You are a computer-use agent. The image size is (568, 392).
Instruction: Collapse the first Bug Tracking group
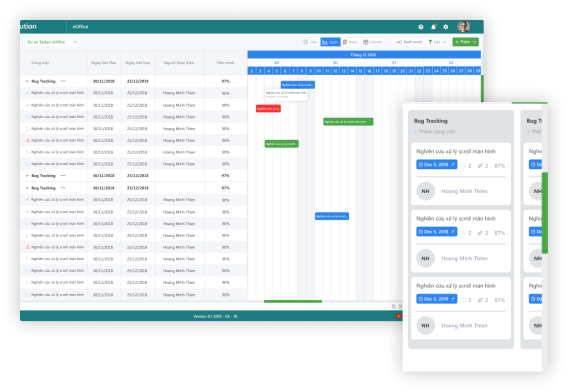pos(27,81)
